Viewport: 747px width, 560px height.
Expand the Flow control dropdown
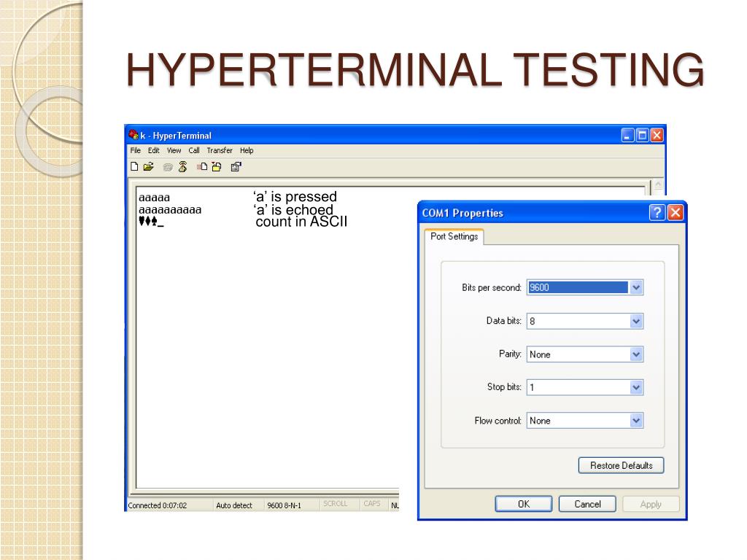[636, 421]
